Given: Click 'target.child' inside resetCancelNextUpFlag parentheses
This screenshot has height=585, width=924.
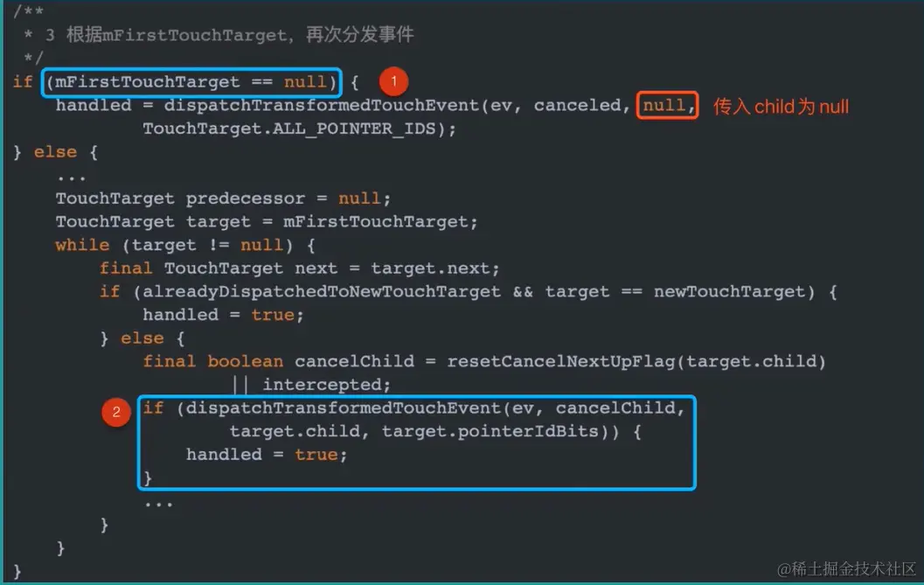Looking at the screenshot, I should (751, 361).
